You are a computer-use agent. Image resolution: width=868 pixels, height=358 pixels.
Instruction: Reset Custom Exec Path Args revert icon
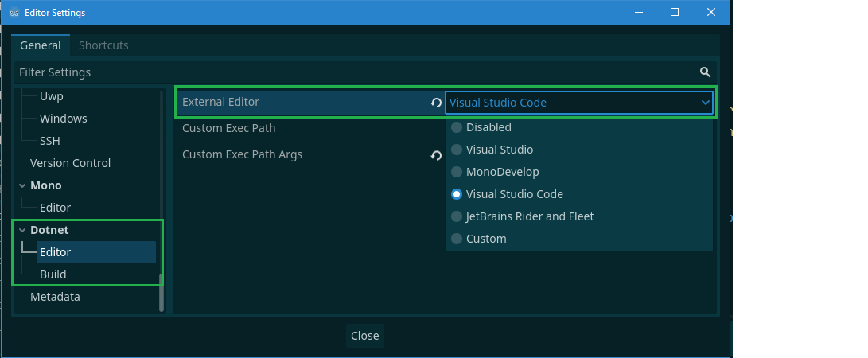coord(436,155)
